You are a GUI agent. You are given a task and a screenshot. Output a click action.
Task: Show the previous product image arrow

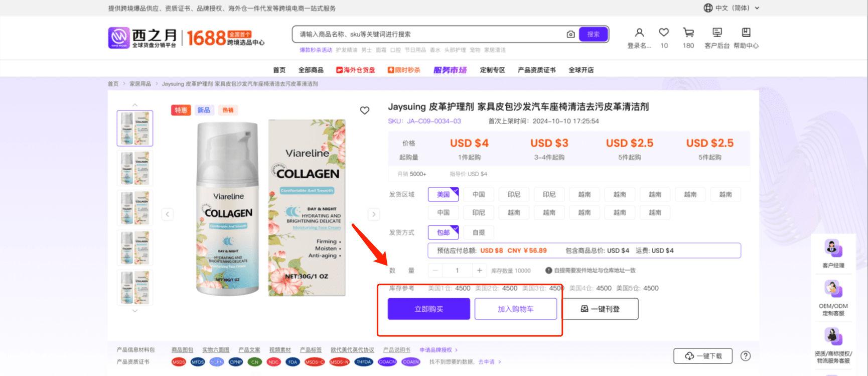[x=168, y=214]
